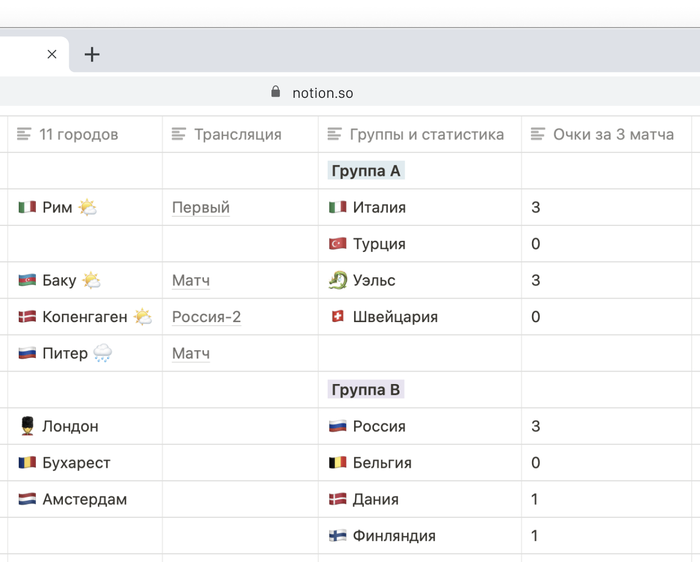Close the current browser tab
Image resolution: width=700 pixels, height=562 pixels.
[52, 54]
